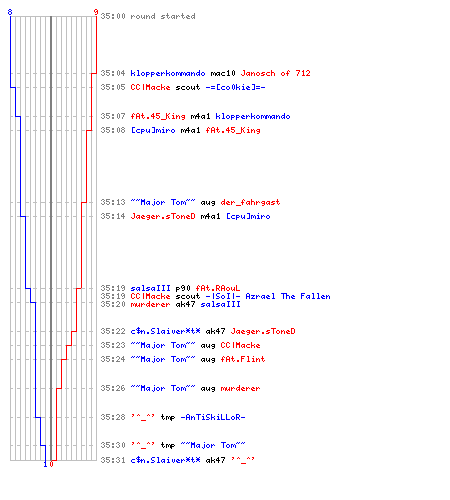Select murderer killer name at 35:20

[x=150, y=304]
